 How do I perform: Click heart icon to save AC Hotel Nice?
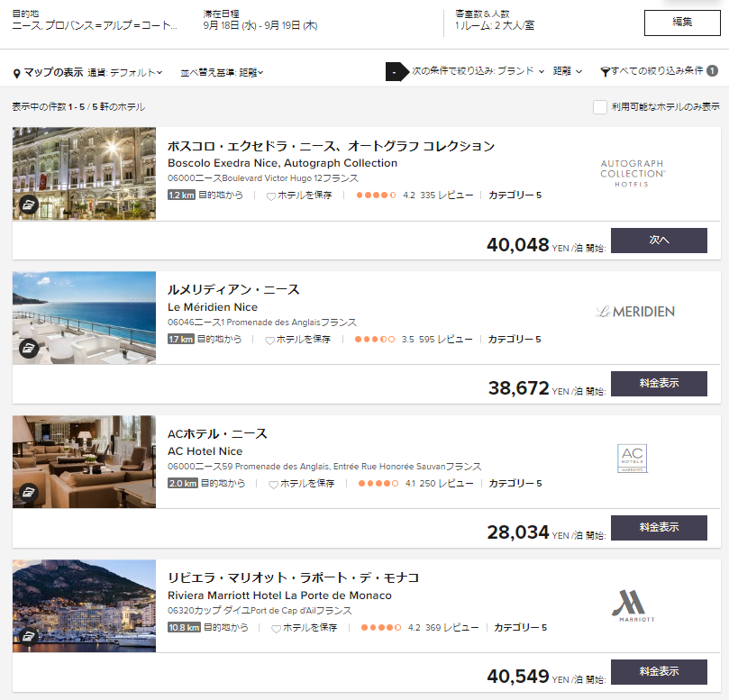(273, 485)
